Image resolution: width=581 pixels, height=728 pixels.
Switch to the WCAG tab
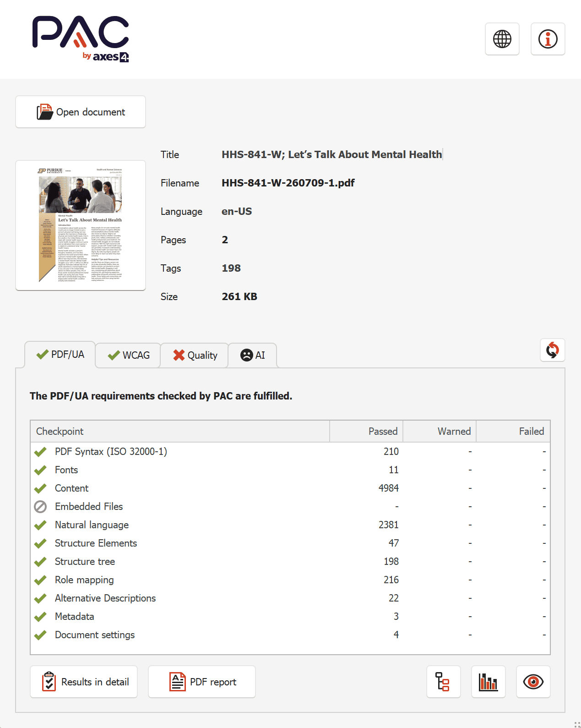[x=128, y=356]
